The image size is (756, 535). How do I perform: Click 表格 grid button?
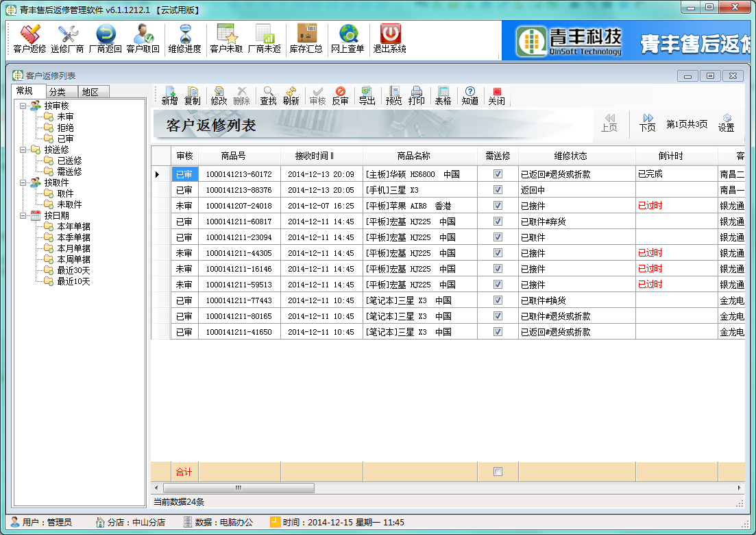(443, 95)
